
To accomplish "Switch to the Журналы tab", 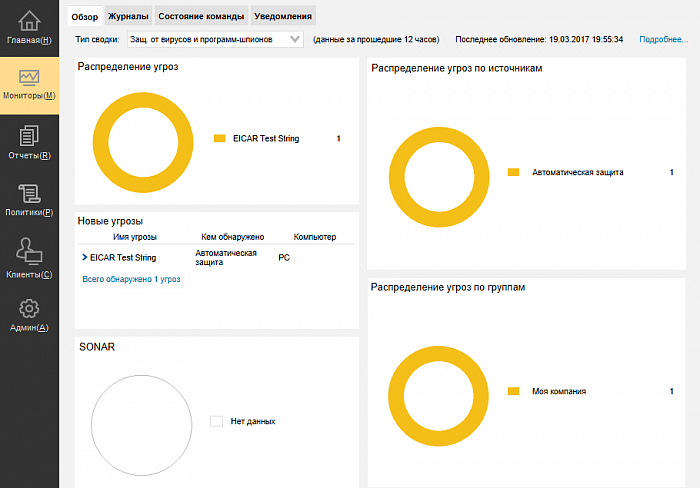I will 129,16.
